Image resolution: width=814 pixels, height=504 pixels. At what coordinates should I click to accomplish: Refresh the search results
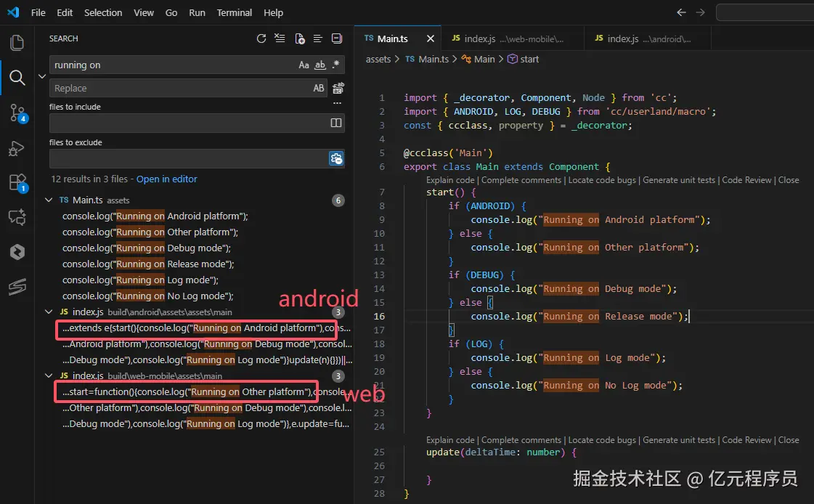pyautogui.click(x=261, y=38)
